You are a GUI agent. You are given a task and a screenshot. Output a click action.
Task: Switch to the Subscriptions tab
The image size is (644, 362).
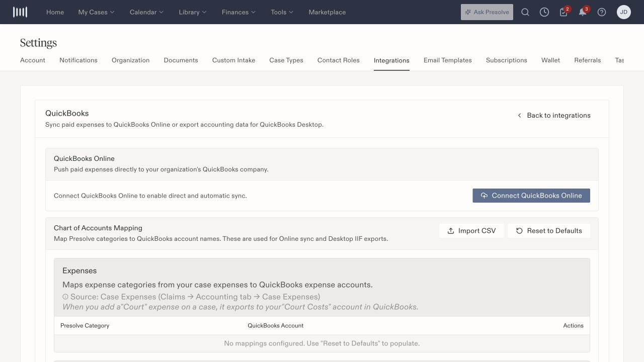(506, 60)
